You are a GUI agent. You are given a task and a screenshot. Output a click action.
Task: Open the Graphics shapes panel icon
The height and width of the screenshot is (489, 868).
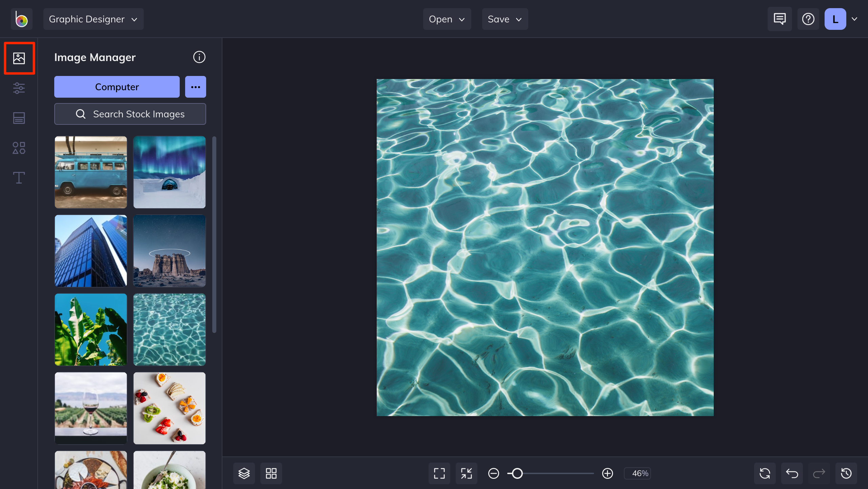click(x=19, y=148)
